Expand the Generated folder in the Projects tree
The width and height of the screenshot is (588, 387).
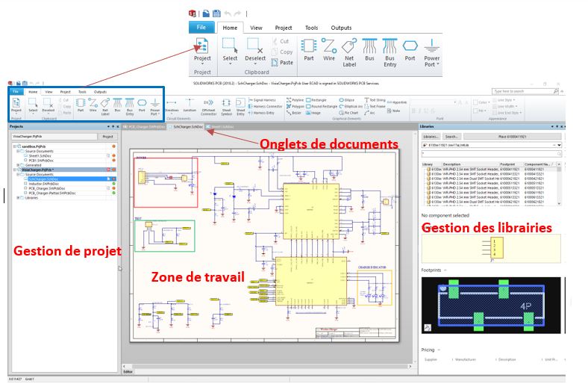point(18,165)
